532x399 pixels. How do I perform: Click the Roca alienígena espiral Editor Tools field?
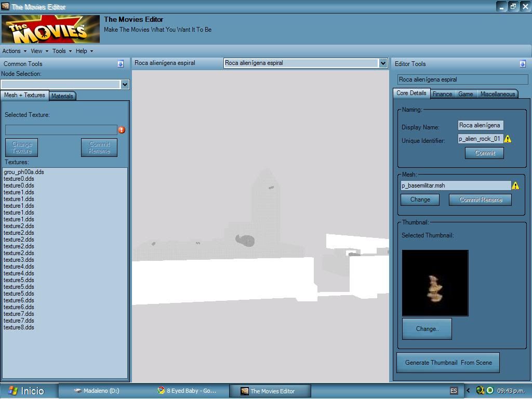[462, 79]
